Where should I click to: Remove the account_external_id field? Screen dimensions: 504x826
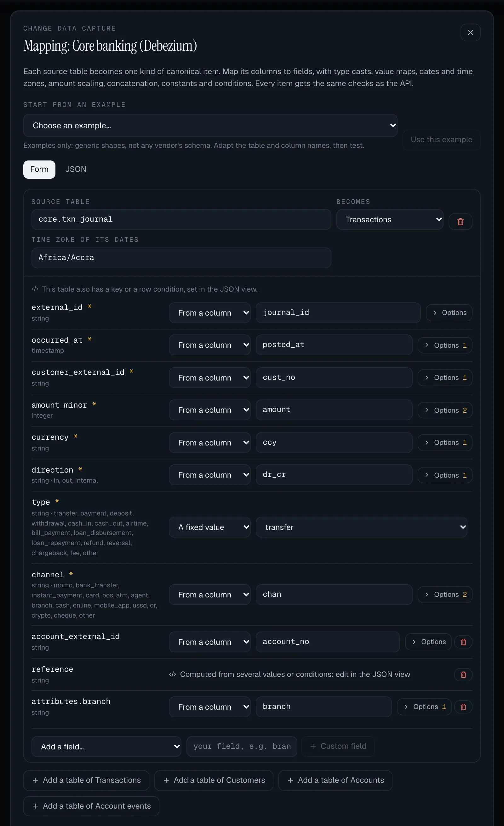click(463, 642)
